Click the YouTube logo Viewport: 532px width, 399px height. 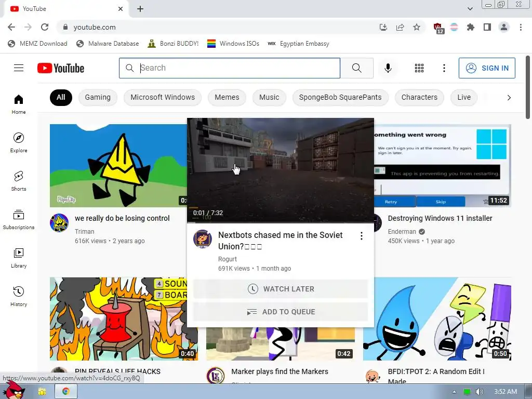(61, 68)
